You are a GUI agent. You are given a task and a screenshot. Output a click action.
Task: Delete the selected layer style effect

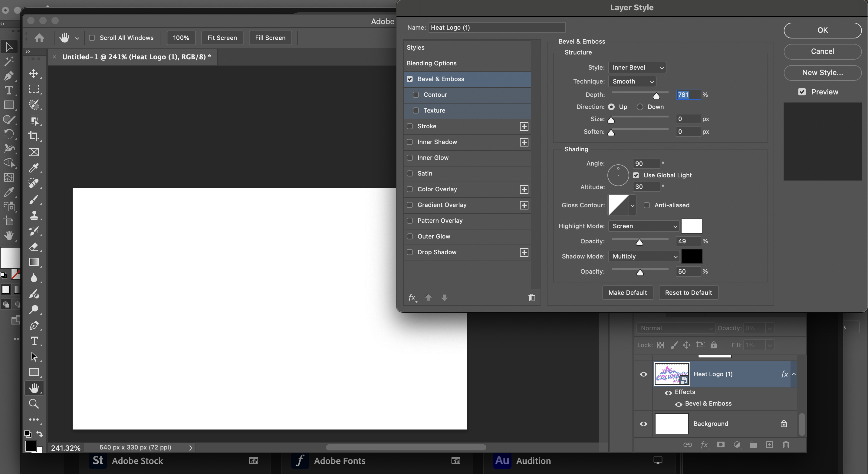point(532,298)
